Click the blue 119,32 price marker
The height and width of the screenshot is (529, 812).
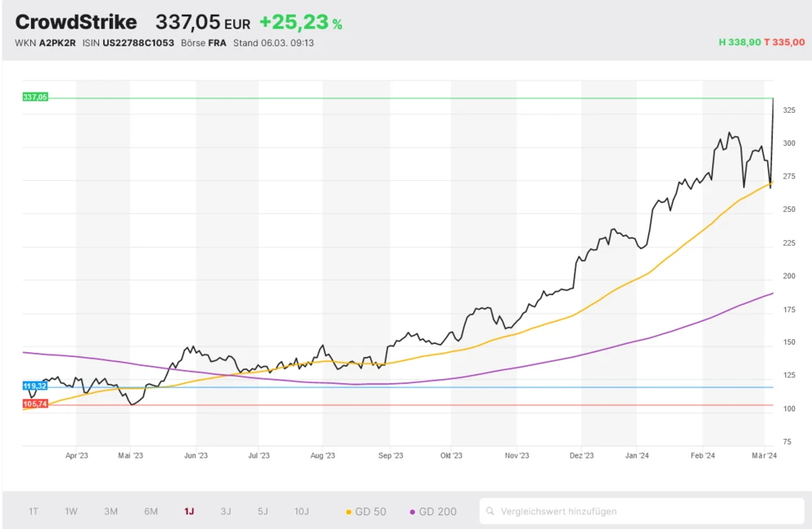[35, 386]
